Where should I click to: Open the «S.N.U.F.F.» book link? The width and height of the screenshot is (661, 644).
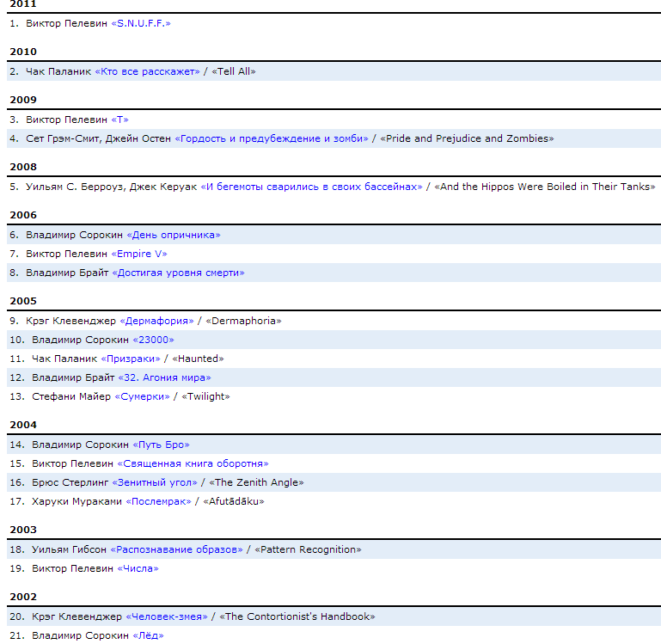pos(141,23)
